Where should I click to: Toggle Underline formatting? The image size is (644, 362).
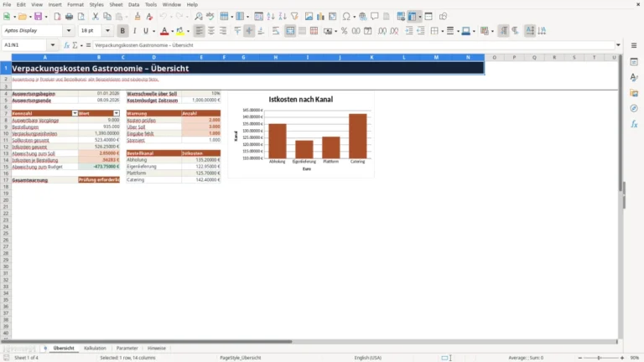click(x=146, y=31)
